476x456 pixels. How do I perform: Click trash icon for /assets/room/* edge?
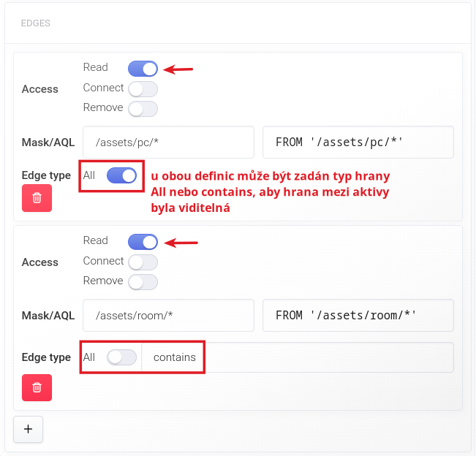click(x=37, y=387)
